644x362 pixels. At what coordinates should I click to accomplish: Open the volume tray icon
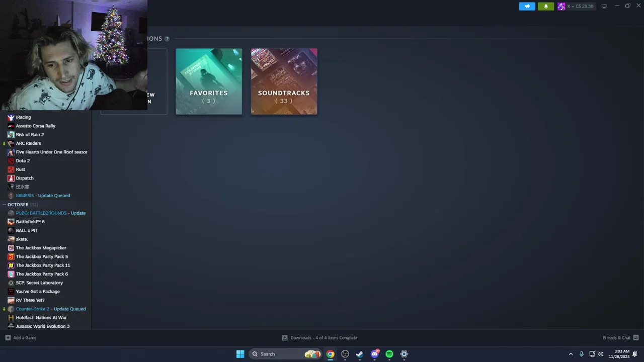point(600,354)
